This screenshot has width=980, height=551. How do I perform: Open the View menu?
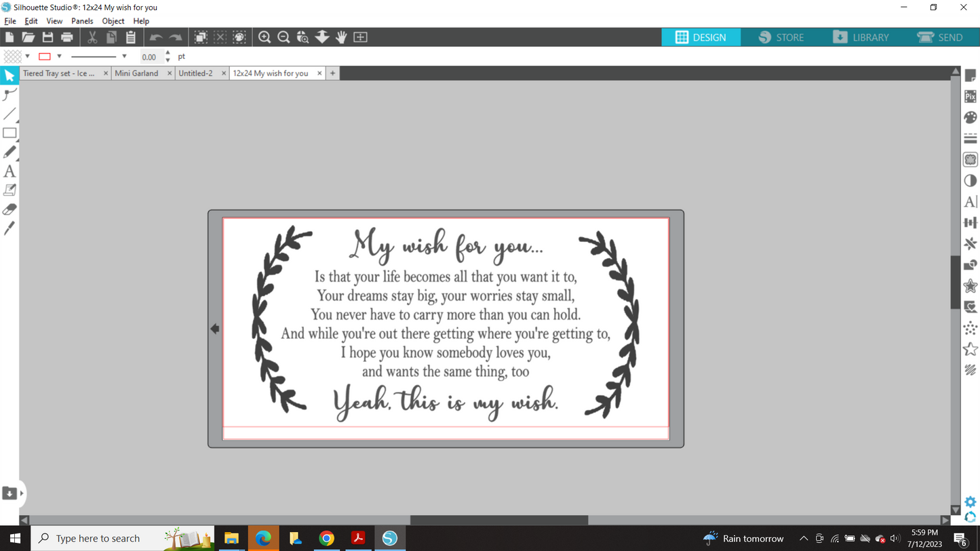(x=54, y=21)
